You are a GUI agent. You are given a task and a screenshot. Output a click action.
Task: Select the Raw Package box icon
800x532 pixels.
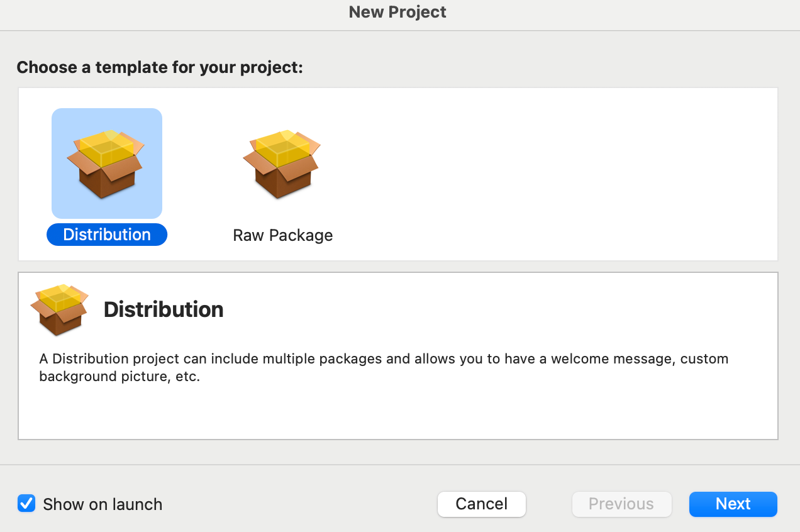[x=282, y=163]
